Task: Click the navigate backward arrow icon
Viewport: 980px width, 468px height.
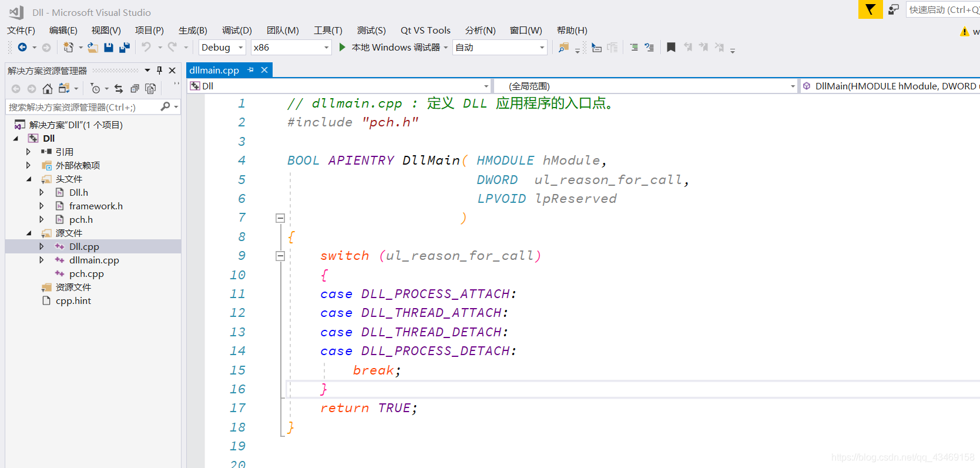Action: (22, 47)
